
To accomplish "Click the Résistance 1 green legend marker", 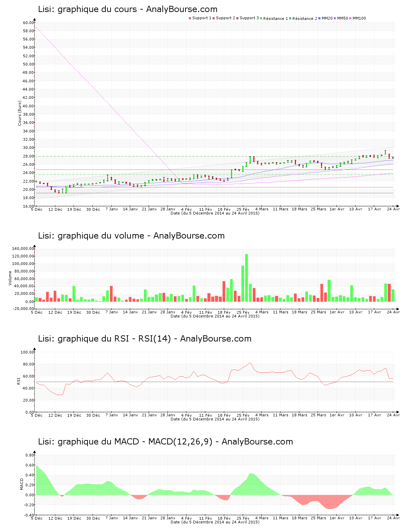I will coord(261,18).
